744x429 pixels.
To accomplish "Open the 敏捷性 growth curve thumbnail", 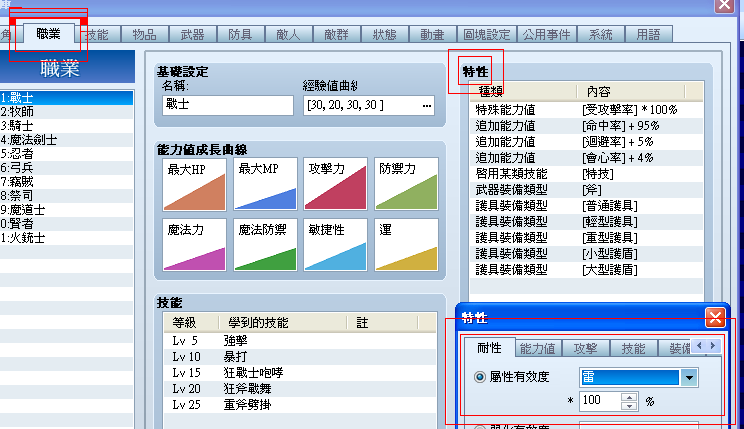I will coord(335,245).
